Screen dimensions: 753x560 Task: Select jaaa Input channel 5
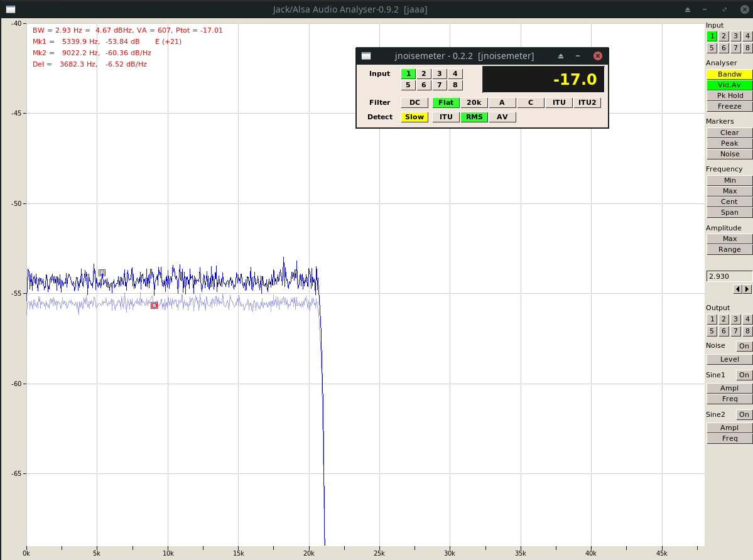coord(712,48)
